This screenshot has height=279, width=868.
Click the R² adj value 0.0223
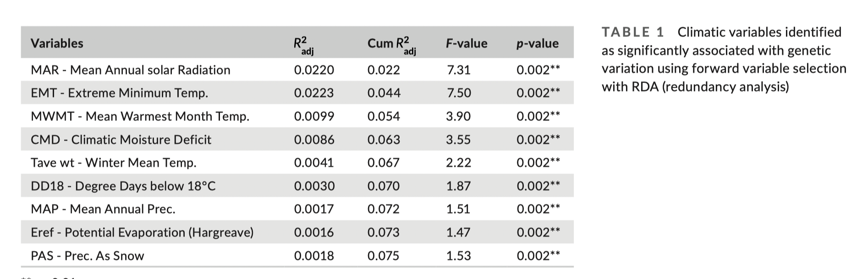click(x=314, y=93)
